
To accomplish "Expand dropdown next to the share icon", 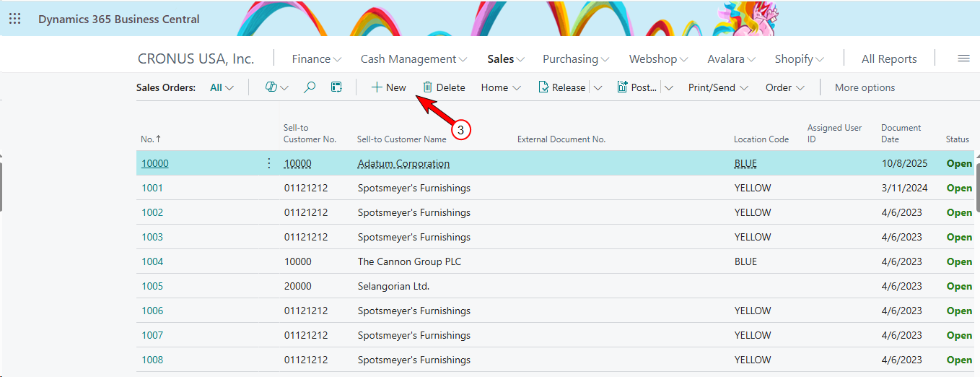I will (x=284, y=88).
